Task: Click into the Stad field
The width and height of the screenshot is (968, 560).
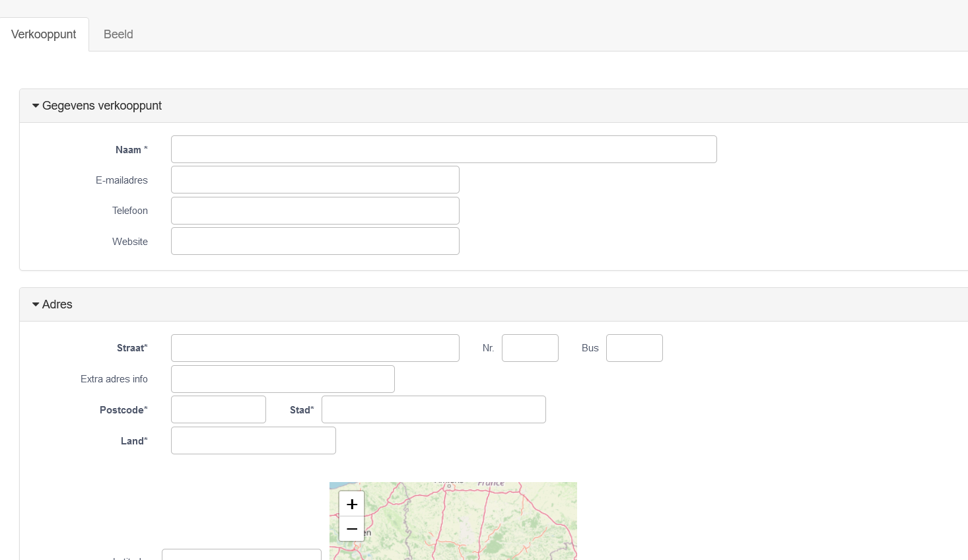Action: tap(434, 409)
